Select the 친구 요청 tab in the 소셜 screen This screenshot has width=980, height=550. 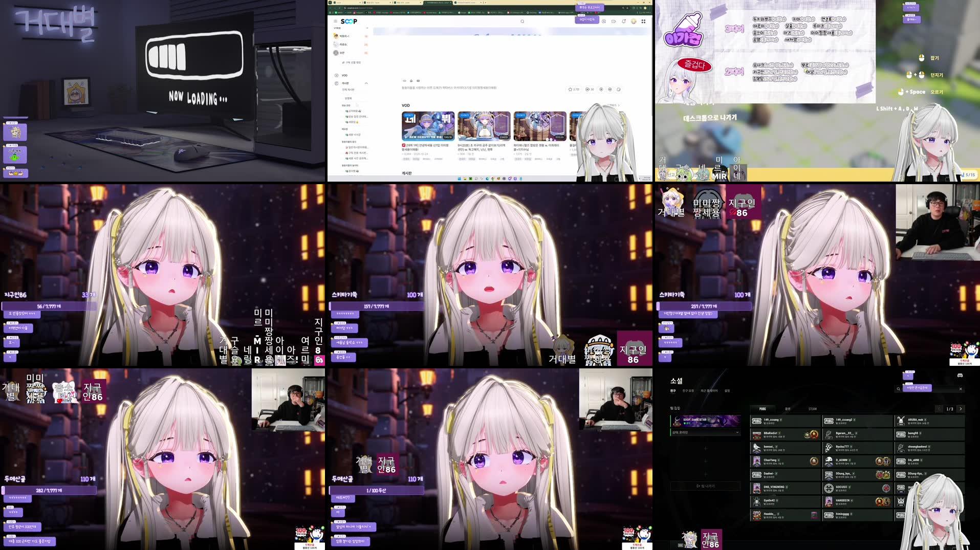point(688,391)
